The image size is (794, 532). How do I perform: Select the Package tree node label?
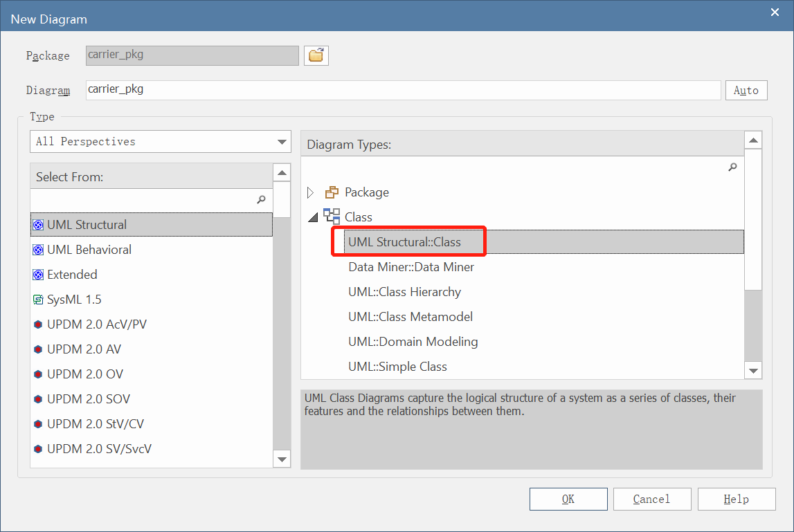pos(367,192)
